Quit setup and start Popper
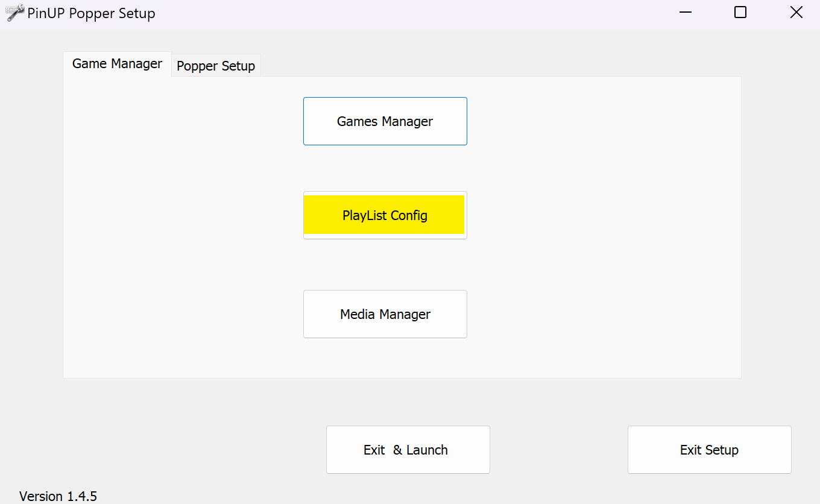Viewport: 820px width, 504px height. 408,450
